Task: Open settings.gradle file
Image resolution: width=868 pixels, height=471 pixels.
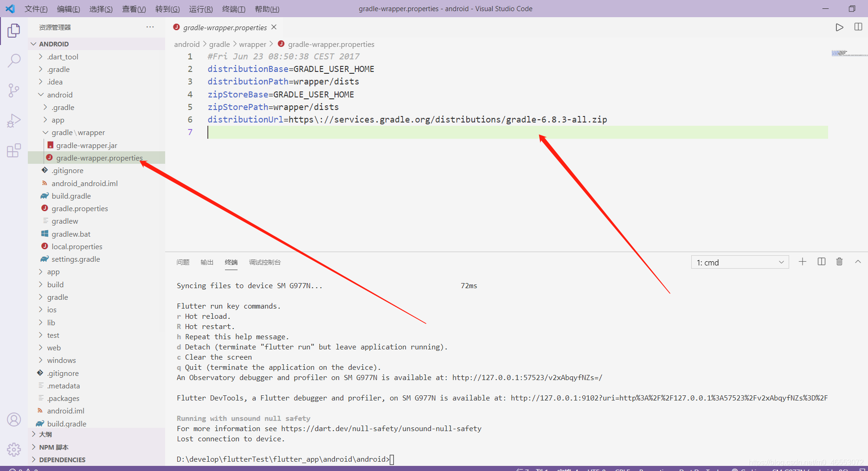Action: pos(96,259)
